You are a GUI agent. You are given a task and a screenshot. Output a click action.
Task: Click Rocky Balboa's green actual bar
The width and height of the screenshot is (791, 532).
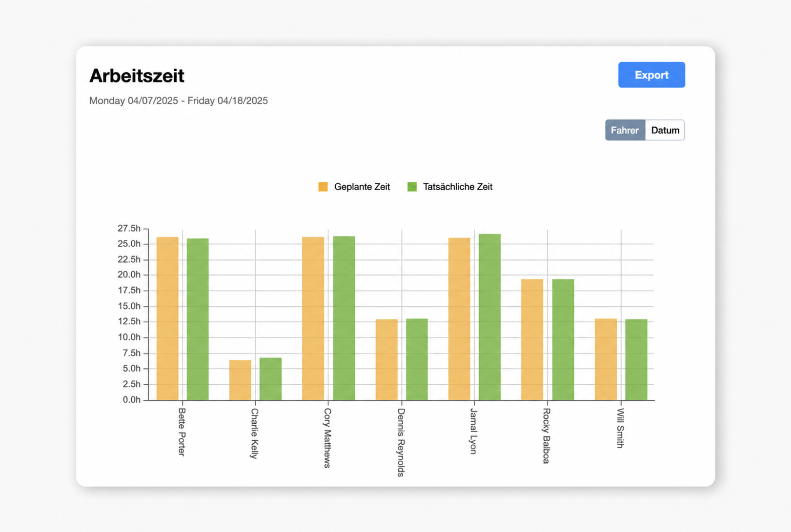563,340
